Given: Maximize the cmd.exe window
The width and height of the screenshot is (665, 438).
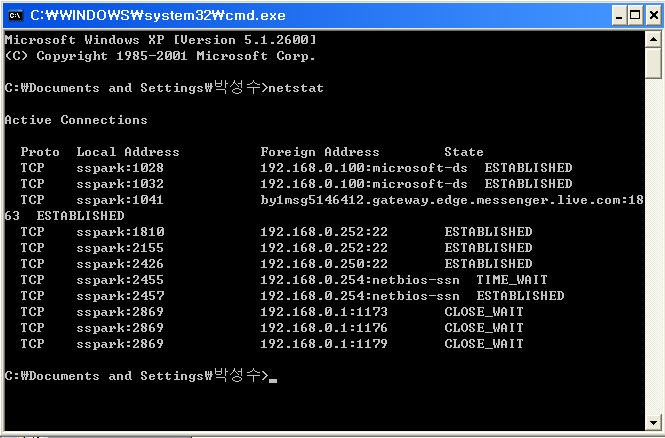Looking at the screenshot, I should [x=635, y=16].
